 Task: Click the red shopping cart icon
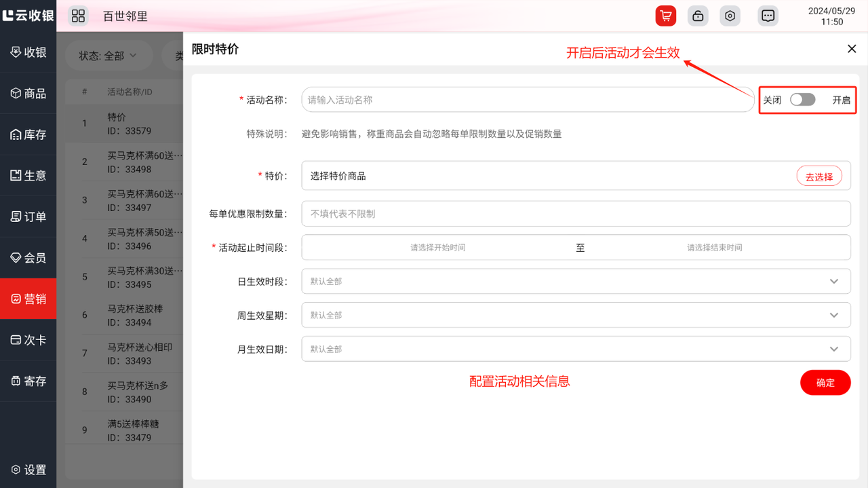(x=665, y=16)
